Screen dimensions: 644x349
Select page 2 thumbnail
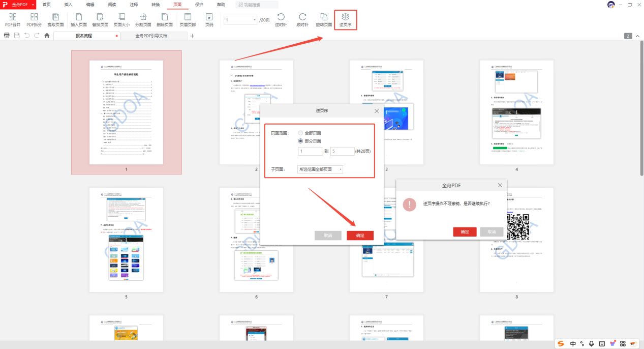click(256, 112)
